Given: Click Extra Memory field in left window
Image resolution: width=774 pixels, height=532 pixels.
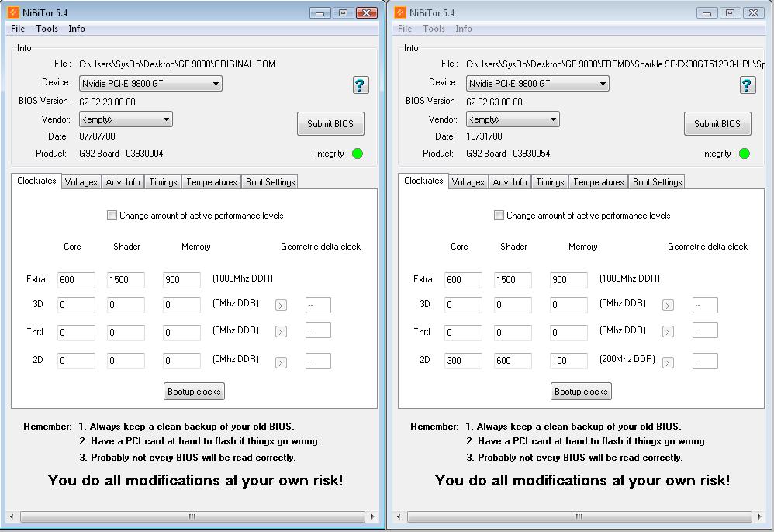Looking at the screenshot, I should 181,280.
